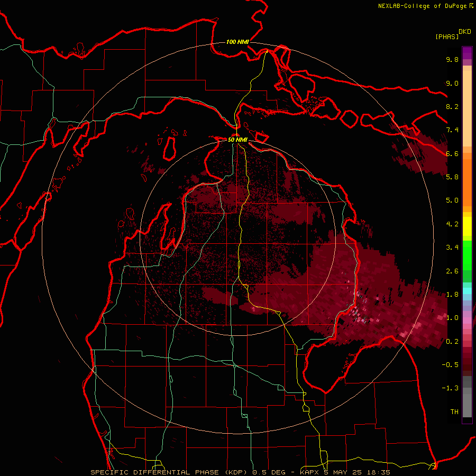Click the KAPX radar site identifier
The width and height of the screenshot is (476, 476).
(309, 472)
